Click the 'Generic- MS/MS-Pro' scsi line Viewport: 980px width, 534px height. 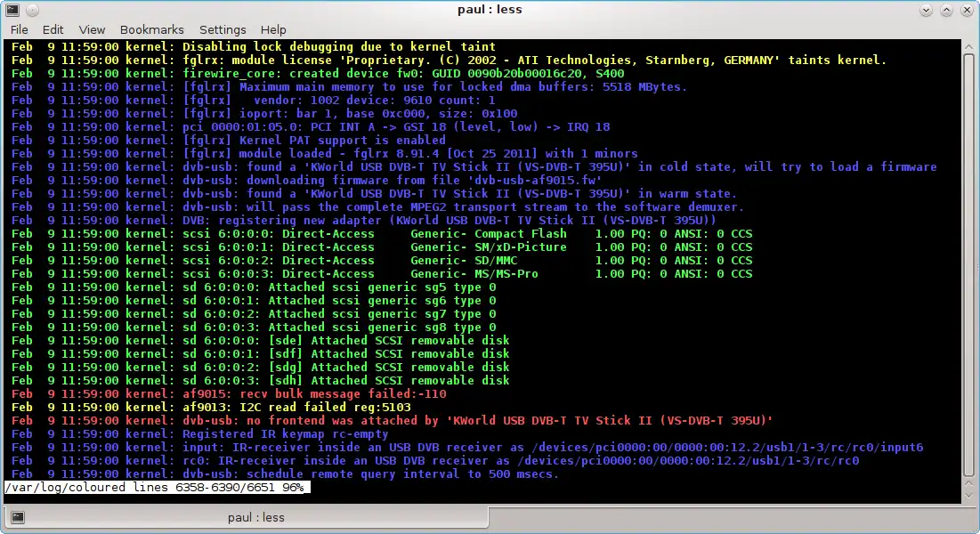click(382, 273)
